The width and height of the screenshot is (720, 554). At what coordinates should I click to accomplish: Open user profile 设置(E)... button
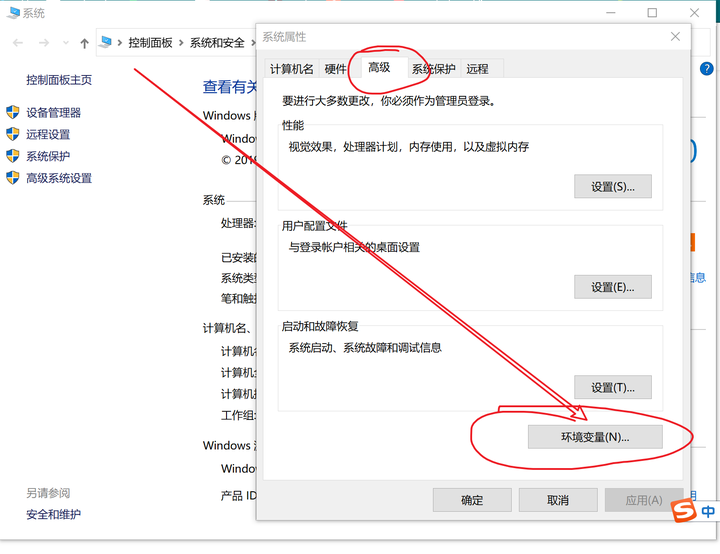[613, 287]
